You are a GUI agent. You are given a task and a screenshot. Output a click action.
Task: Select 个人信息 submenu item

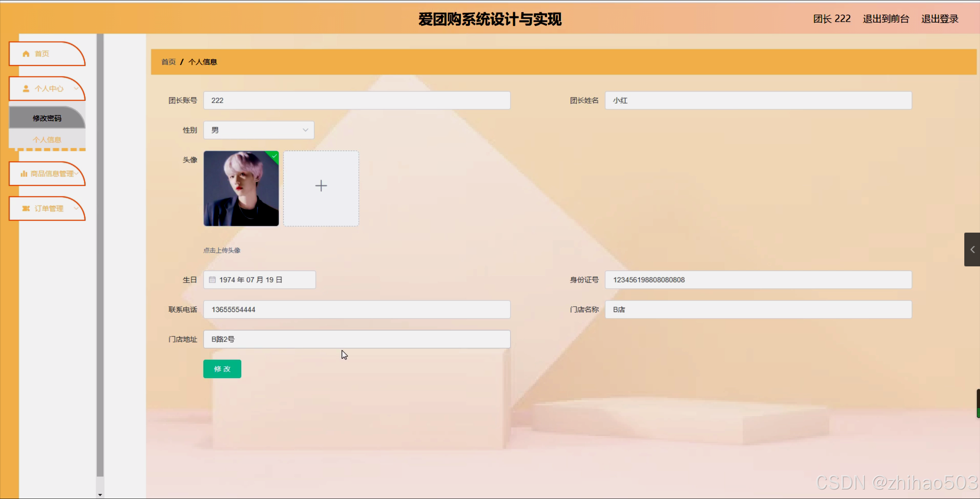click(47, 140)
